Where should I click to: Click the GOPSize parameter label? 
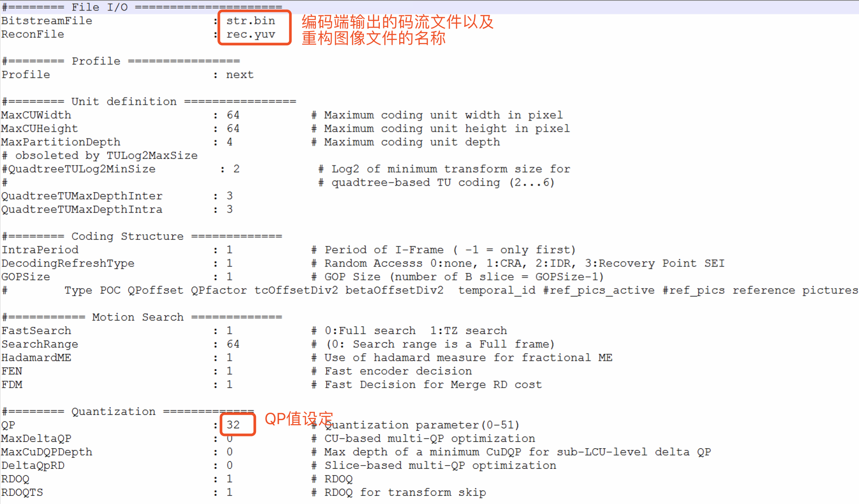tap(26, 277)
